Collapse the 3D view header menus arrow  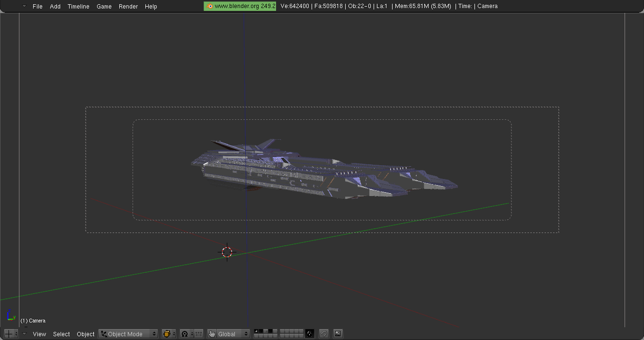click(25, 334)
